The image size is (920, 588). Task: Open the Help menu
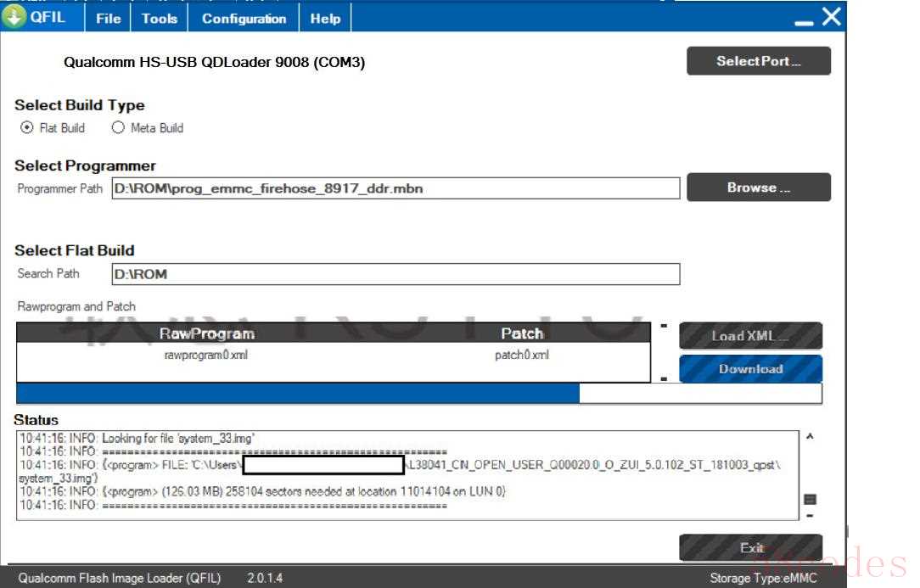pyautogui.click(x=325, y=18)
